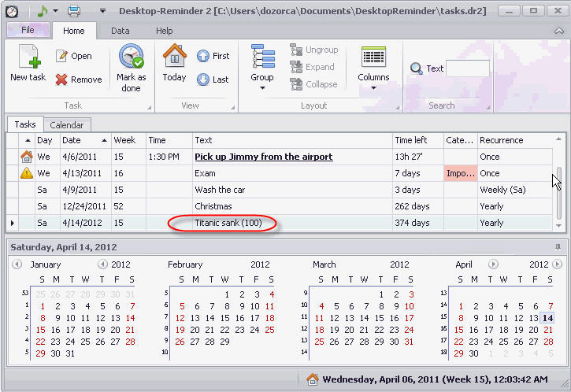
Task: Open the Columns dropdown
Action: pyautogui.click(x=373, y=87)
